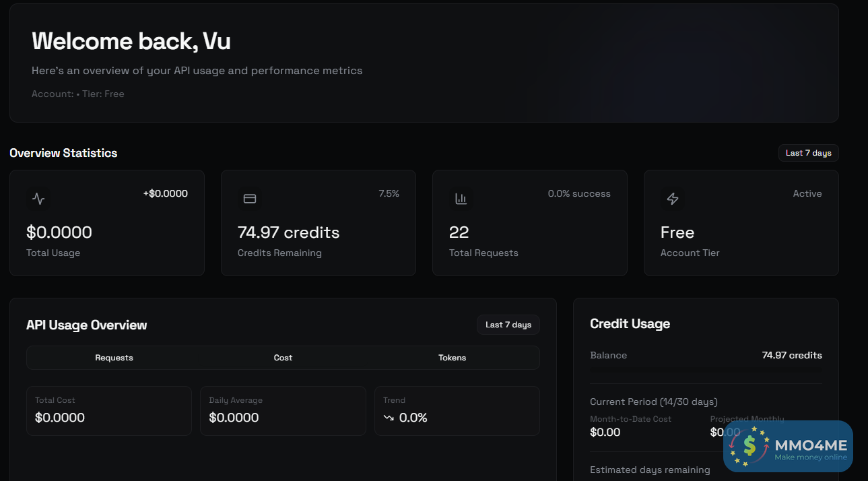Image resolution: width=868 pixels, height=481 pixels.
Task: Click the Daily Average '$0.0000' value
Action: point(234,418)
